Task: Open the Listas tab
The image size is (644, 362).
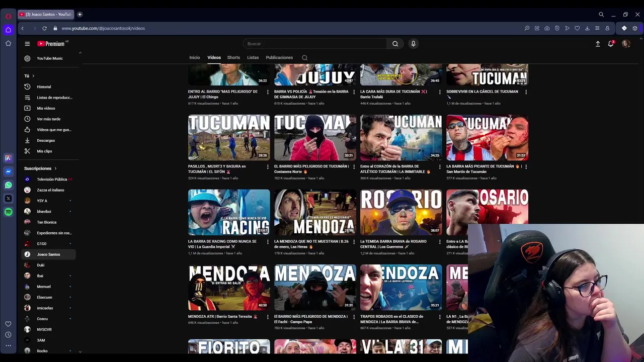Action: pyautogui.click(x=253, y=57)
